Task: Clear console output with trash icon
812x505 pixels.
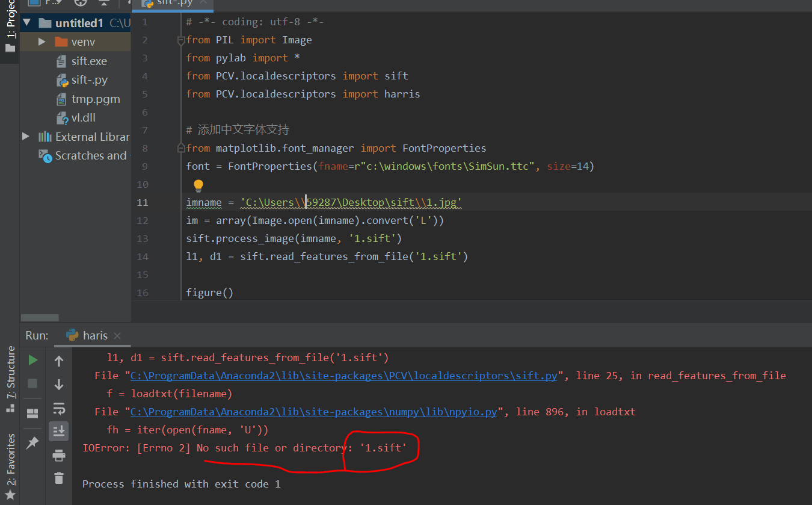Action: pos(59,479)
